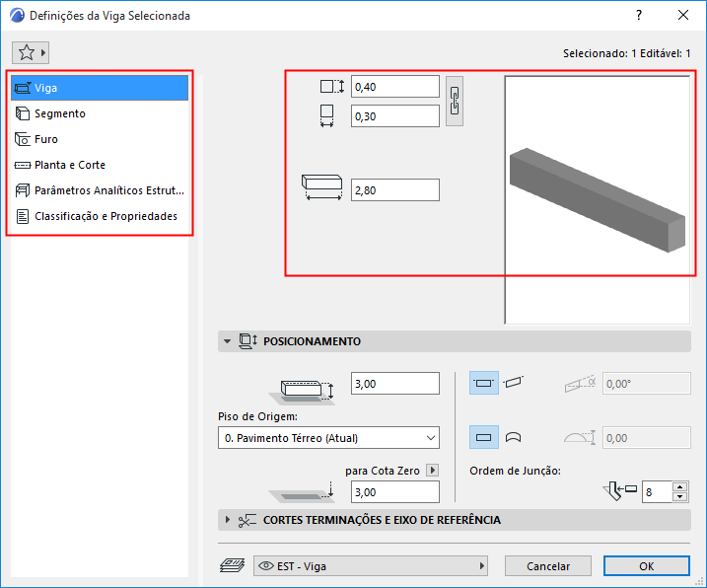
Task: Confirm with the OK button
Action: 647,566
